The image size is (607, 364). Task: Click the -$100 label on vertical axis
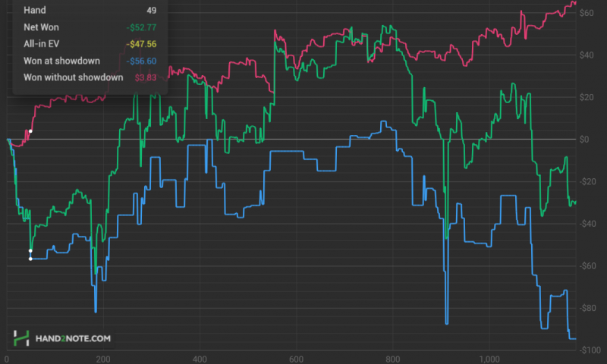tap(590, 350)
